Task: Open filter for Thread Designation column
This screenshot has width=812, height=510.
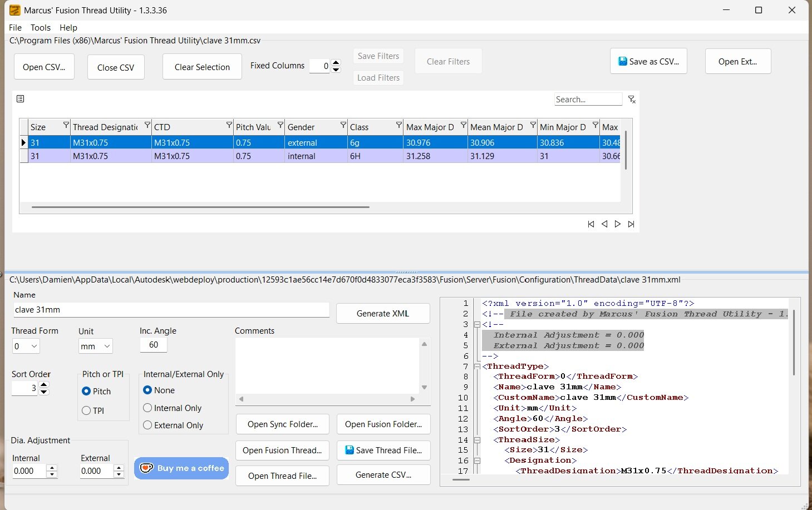Action: click(x=147, y=125)
